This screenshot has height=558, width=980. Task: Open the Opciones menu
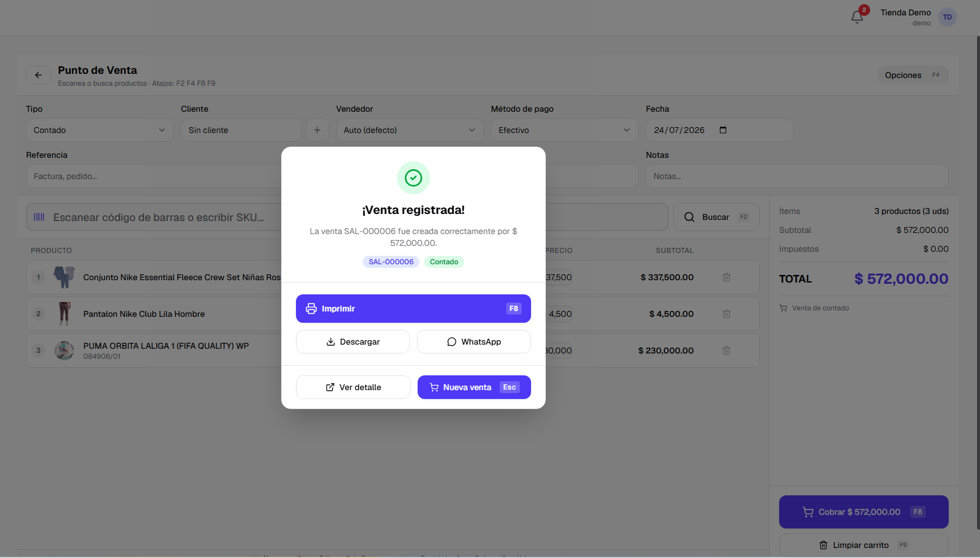point(913,75)
